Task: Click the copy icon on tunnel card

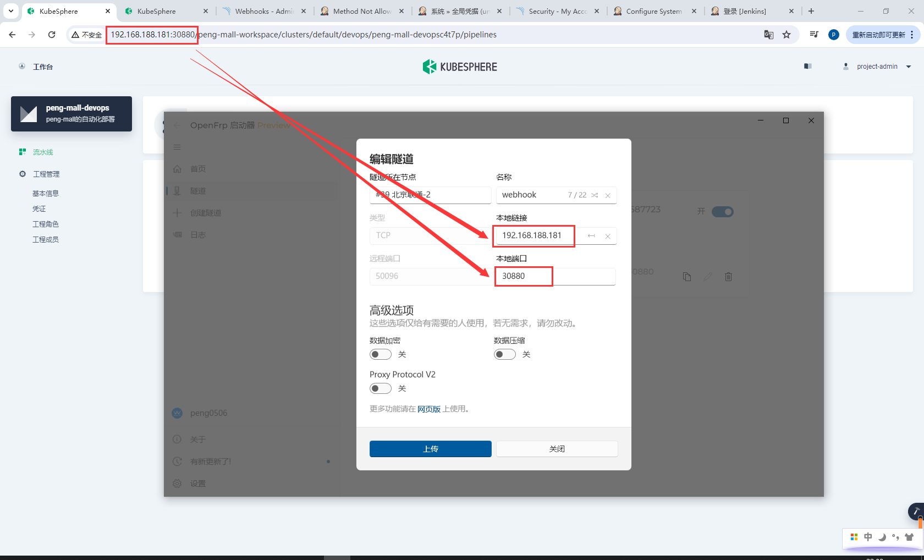Action: (x=687, y=277)
